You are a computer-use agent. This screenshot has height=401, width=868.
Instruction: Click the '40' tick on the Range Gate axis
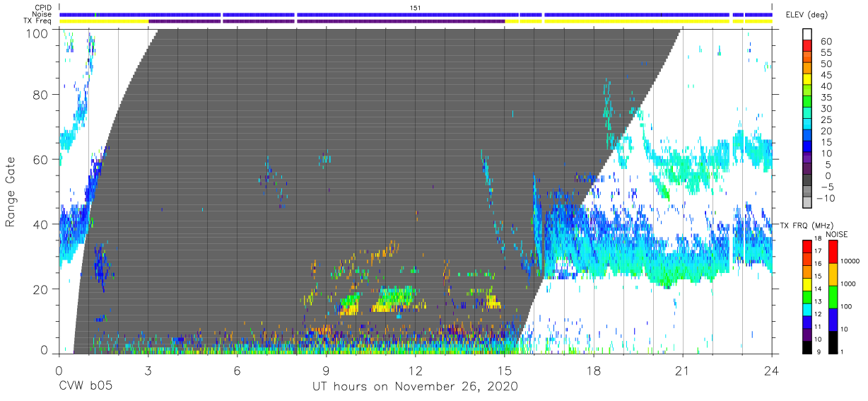(40, 224)
